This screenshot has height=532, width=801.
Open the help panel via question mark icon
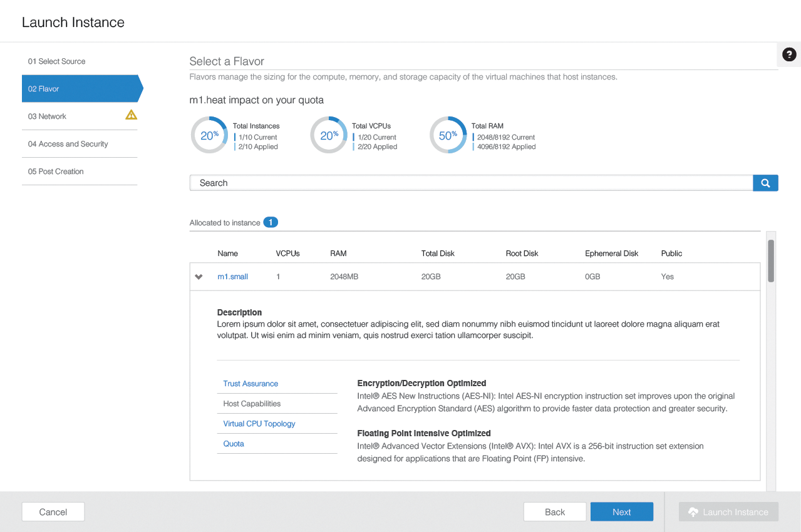[x=788, y=54]
